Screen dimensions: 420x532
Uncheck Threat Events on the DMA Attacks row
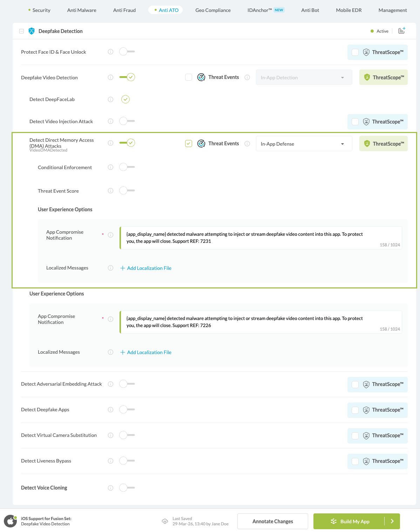click(x=189, y=144)
